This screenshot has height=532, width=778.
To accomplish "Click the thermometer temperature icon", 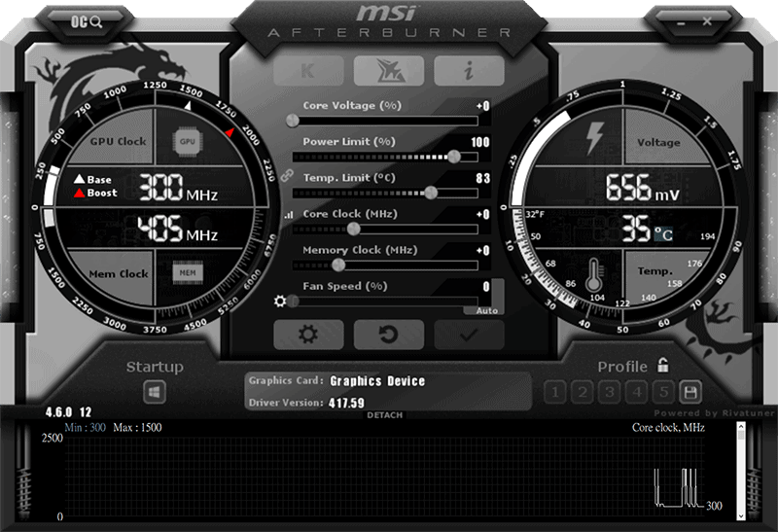I will point(594,275).
